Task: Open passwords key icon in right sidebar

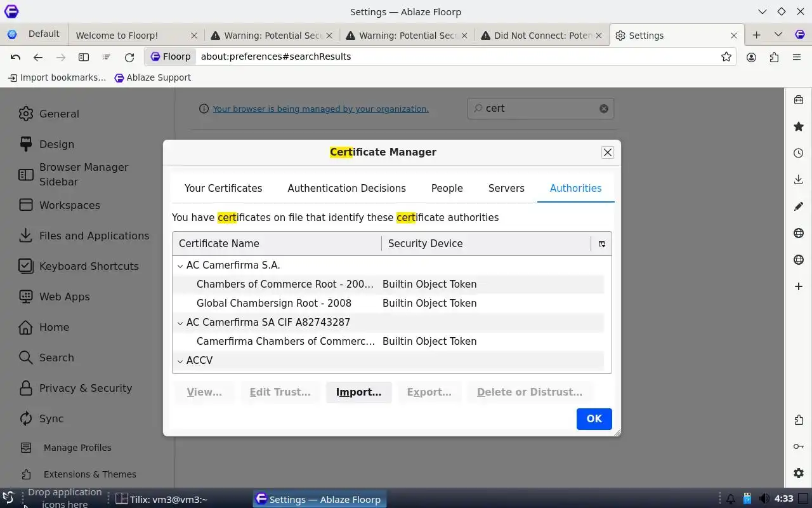Action: (799, 446)
